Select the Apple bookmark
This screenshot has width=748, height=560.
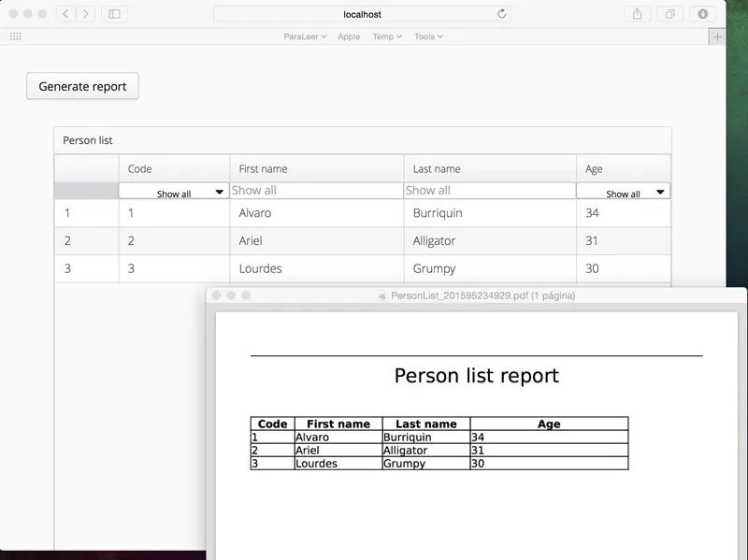click(348, 36)
